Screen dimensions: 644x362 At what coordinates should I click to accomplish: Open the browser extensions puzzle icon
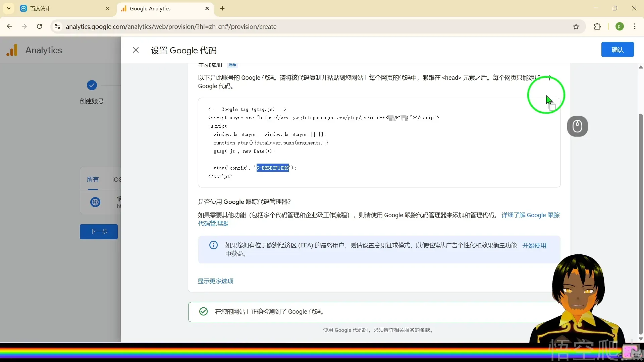click(598, 26)
